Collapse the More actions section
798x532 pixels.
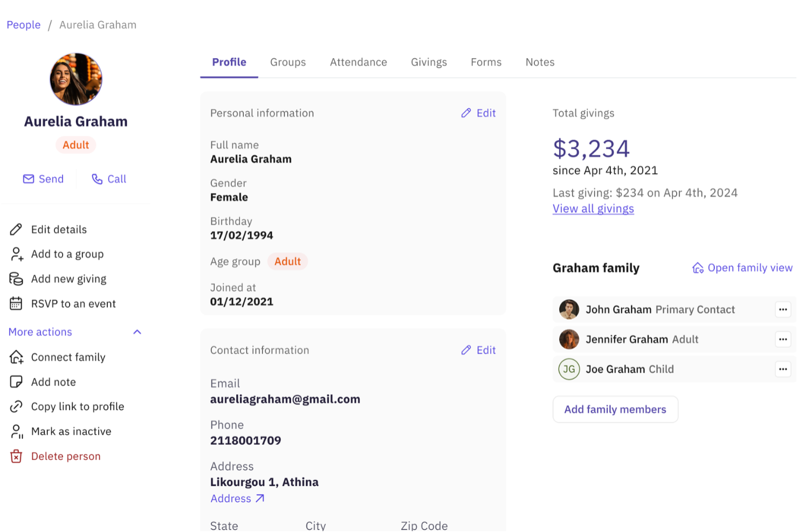coord(137,331)
